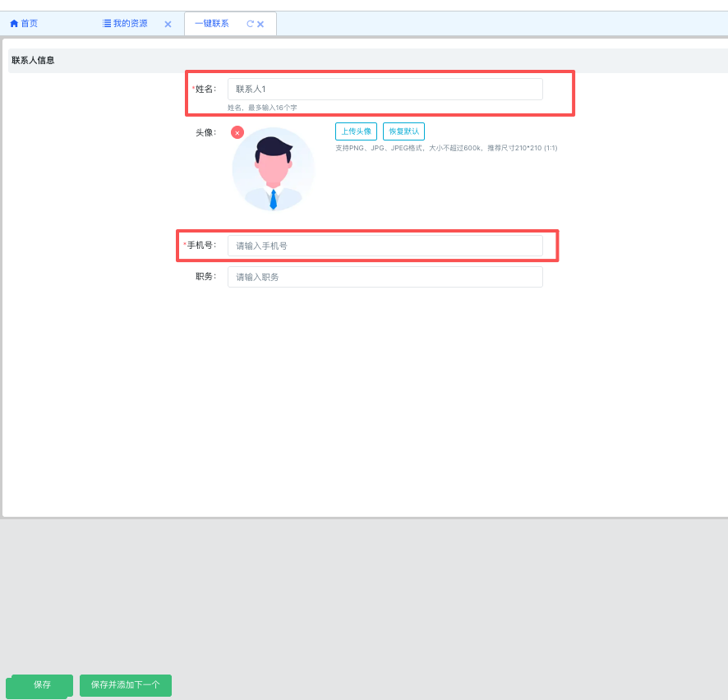Click into the 手机号 input field

(x=385, y=246)
